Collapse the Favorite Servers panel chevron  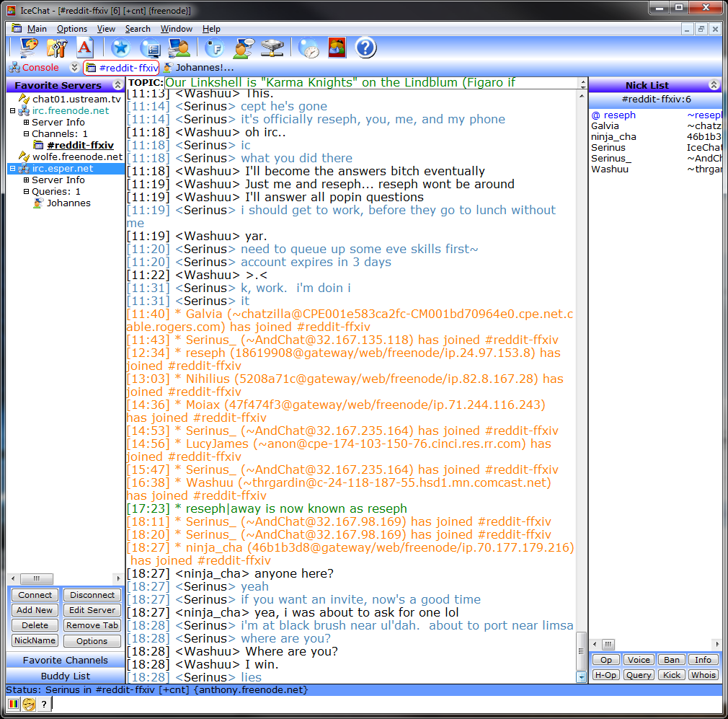(x=117, y=85)
